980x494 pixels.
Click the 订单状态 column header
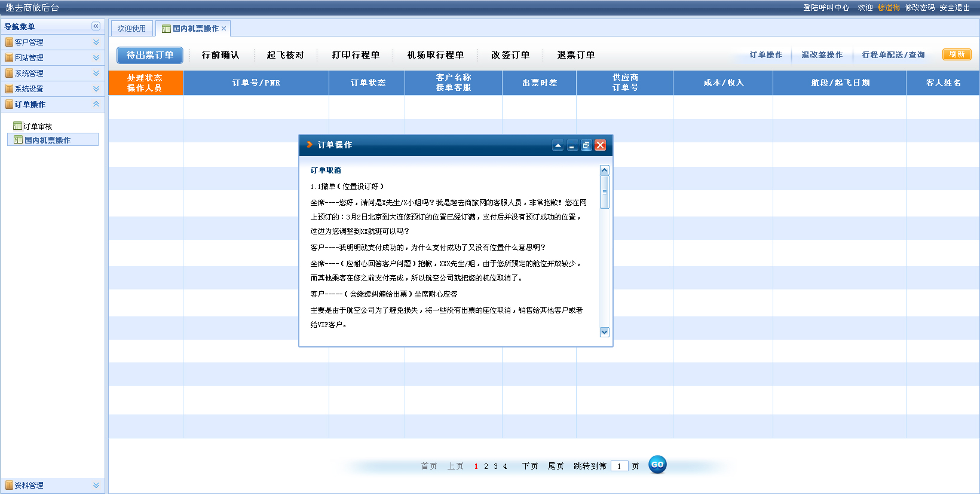pyautogui.click(x=367, y=83)
